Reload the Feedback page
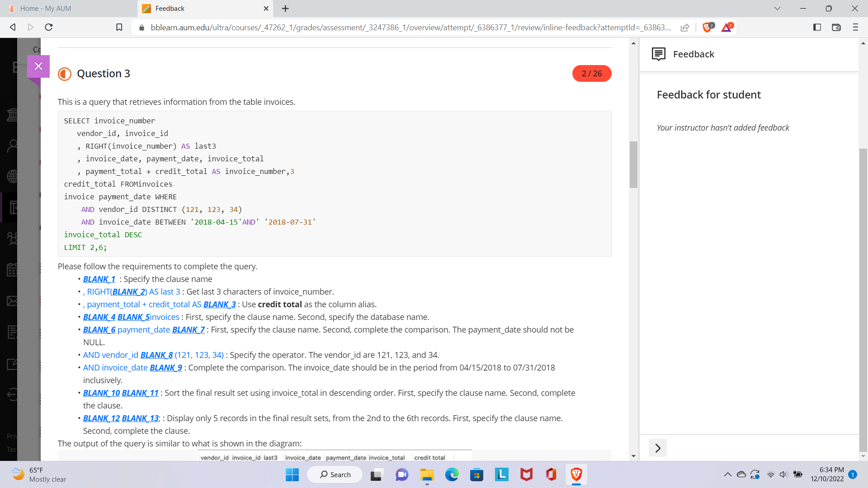Viewport: 868px width, 488px height. tap(49, 27)
